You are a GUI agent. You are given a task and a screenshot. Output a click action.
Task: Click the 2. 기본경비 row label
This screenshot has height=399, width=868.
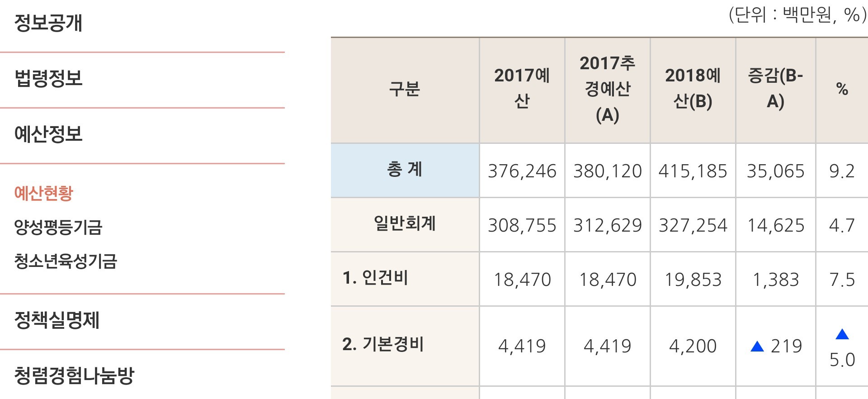[383, 345]
